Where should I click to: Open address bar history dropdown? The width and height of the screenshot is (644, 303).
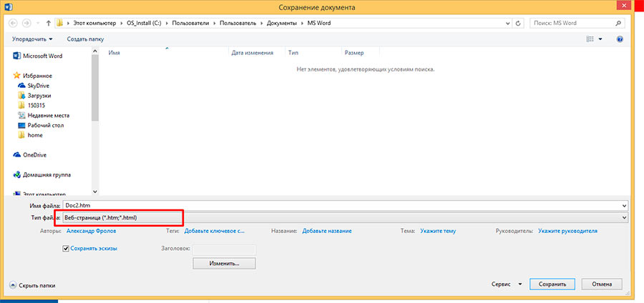point(509,24)
